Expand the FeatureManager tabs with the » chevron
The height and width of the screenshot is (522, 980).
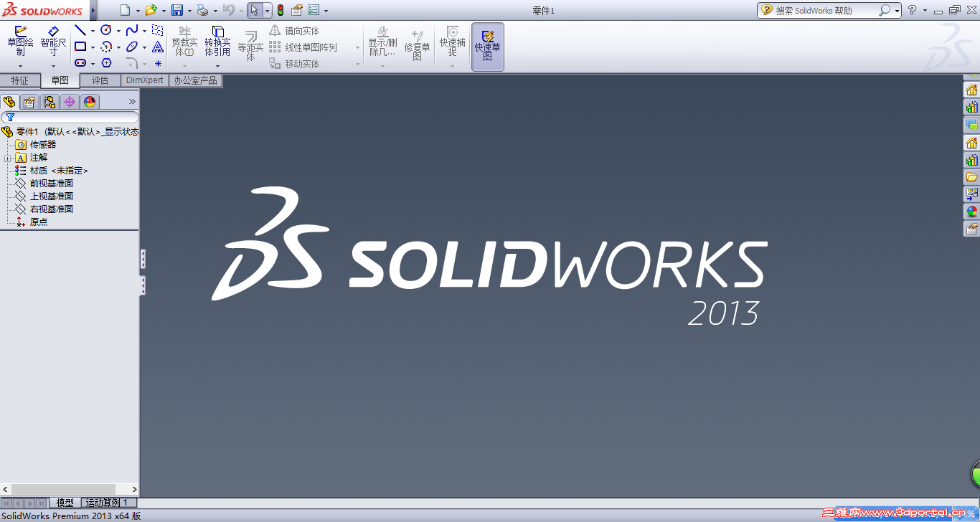132,102
